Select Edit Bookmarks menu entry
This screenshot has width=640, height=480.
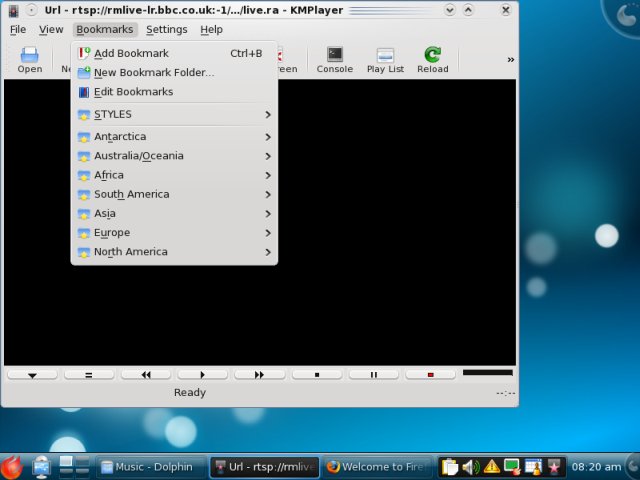pos(133,92)
